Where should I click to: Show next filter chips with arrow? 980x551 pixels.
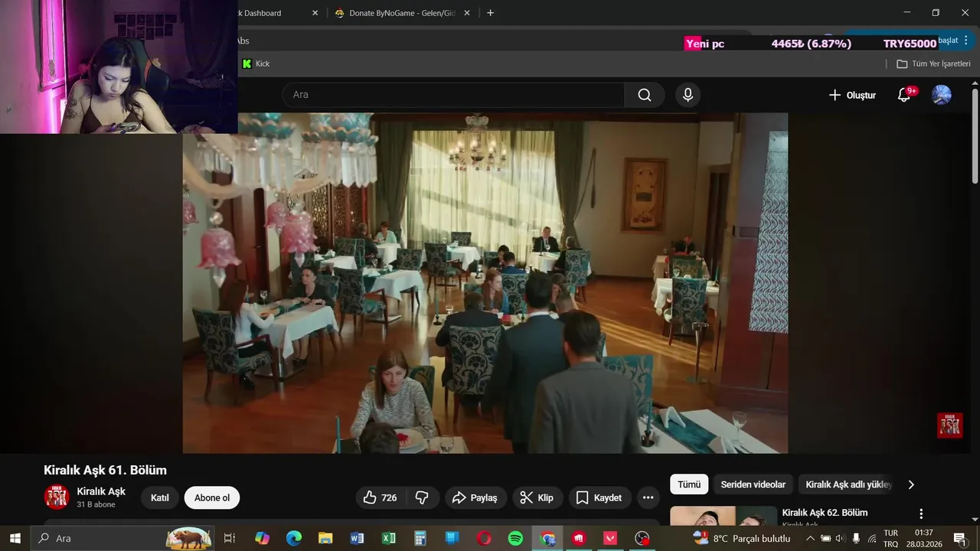coord(911,484)
